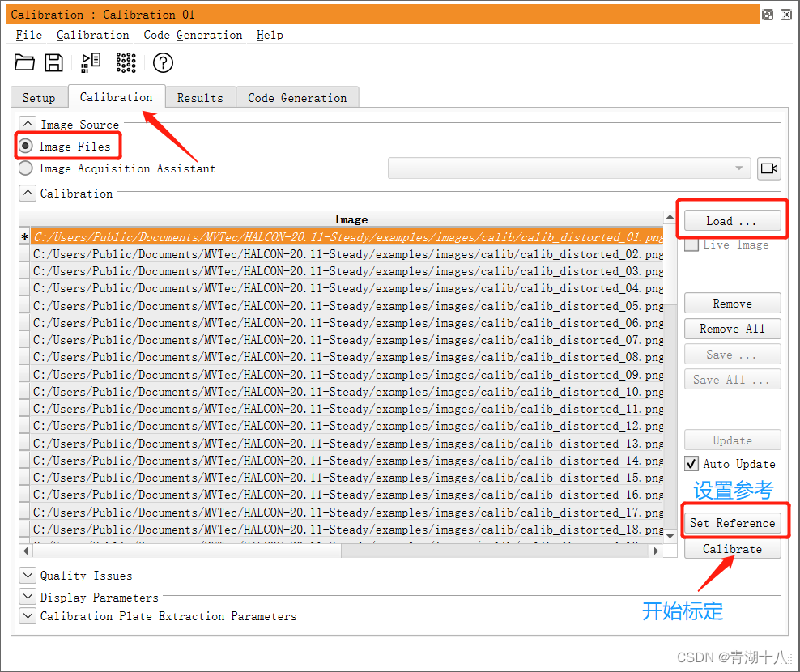Expand the Quality Issues section
Image resolution: width=800 pixels, height=672 pixels.
[x=28, y=575]
